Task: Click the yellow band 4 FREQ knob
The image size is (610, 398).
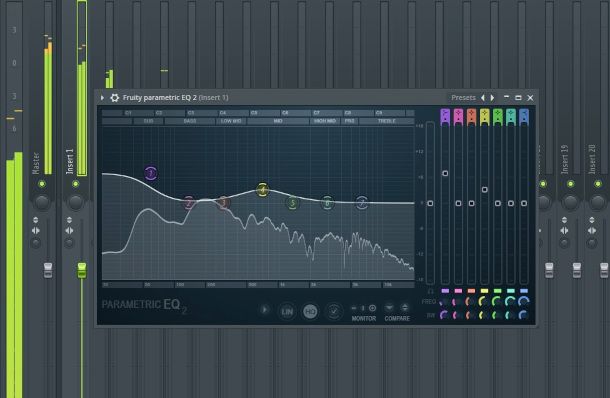Action: pyautogui.click(x=484, y=302)
